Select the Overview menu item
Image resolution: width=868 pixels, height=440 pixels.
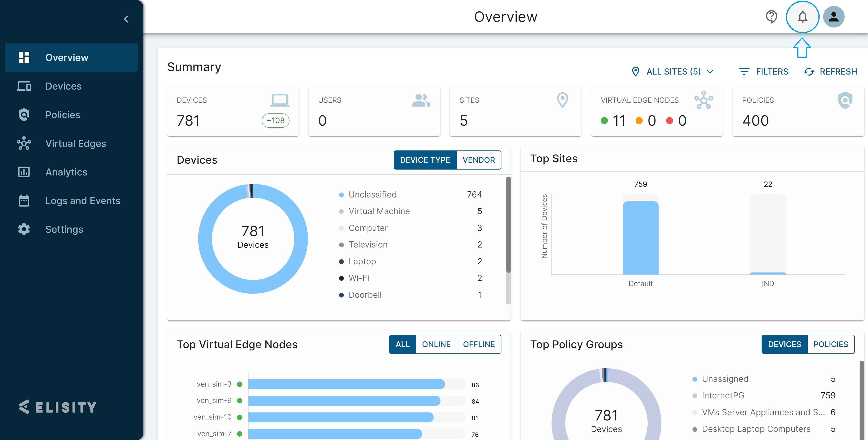67,57
